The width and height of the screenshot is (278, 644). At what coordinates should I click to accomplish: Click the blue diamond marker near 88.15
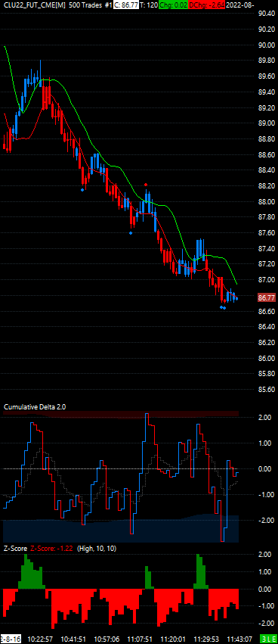83,190
